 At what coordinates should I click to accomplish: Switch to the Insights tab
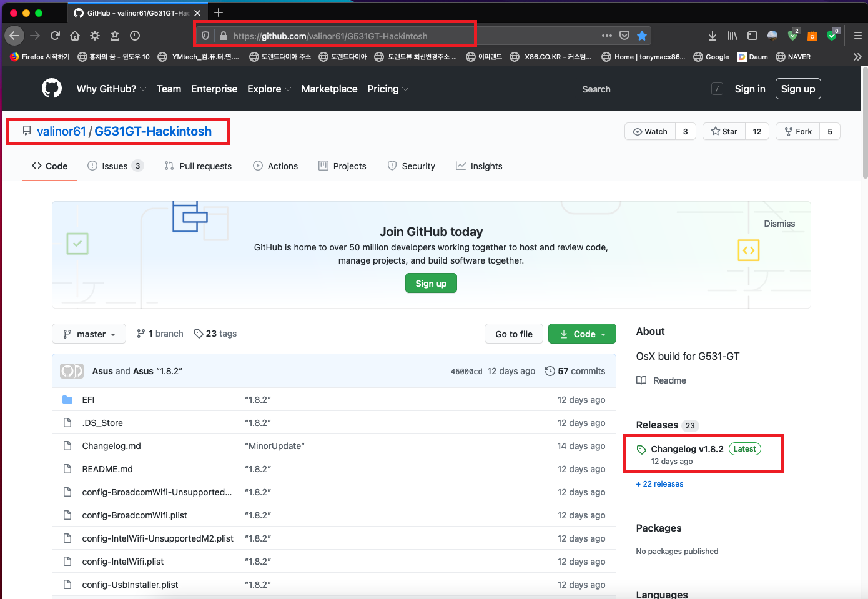[479, 166]
